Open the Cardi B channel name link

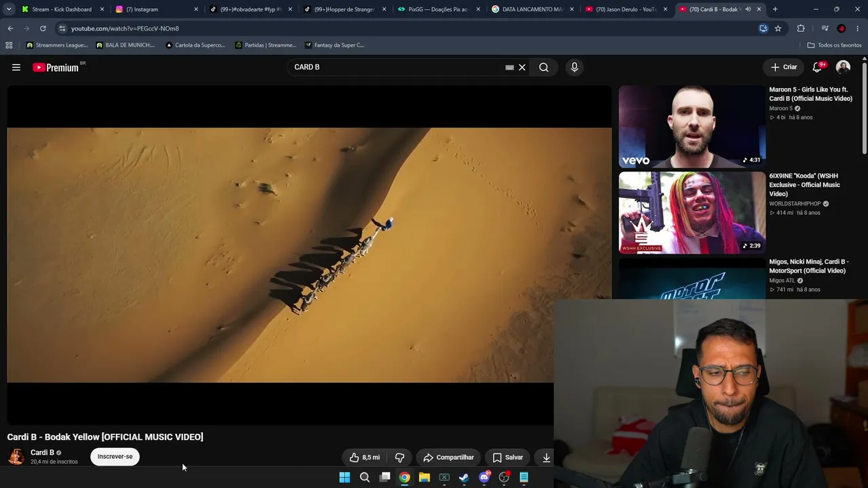[42, 453]
